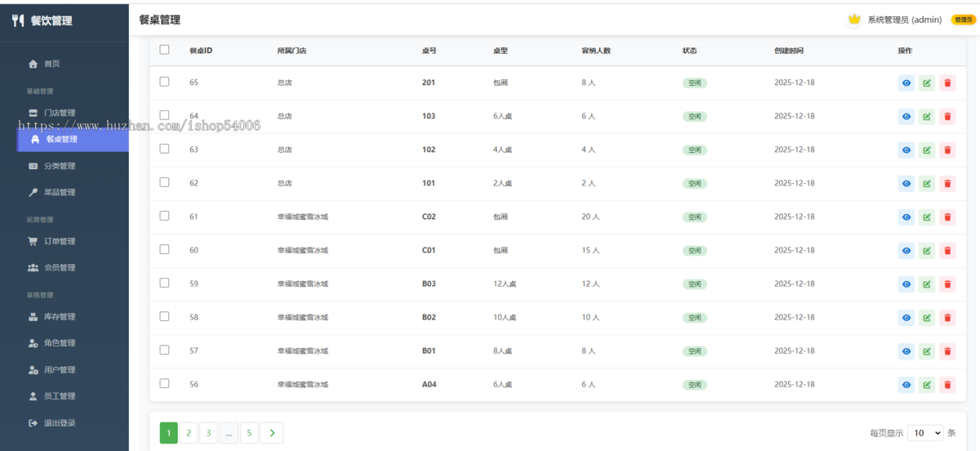Delete table row with ID 56
This screenshot has height=451, width=980.
coord(947,384)
